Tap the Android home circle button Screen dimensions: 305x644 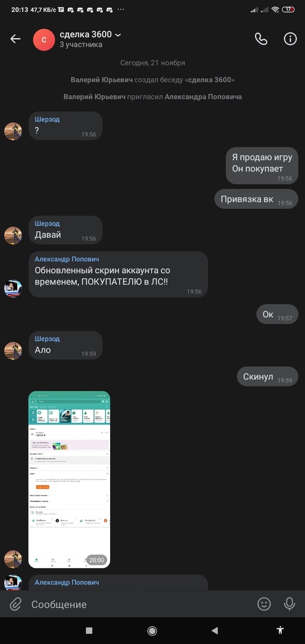coord(152,630)
